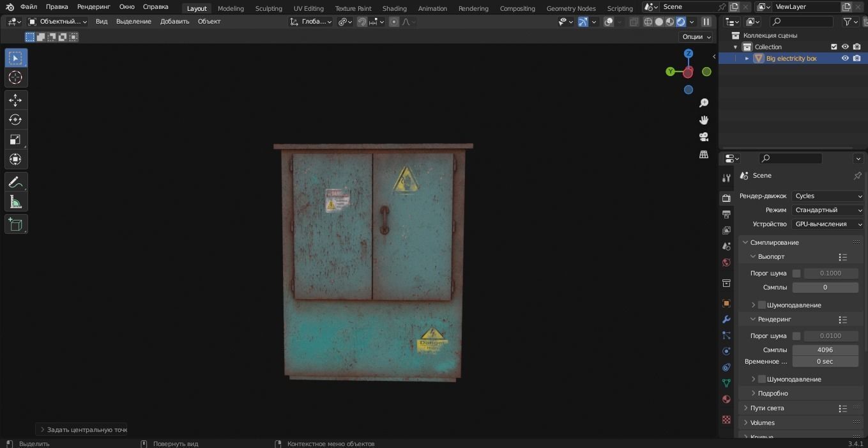Select the Annotate pencil tool
868x448 pixels.
click(16, 182)
